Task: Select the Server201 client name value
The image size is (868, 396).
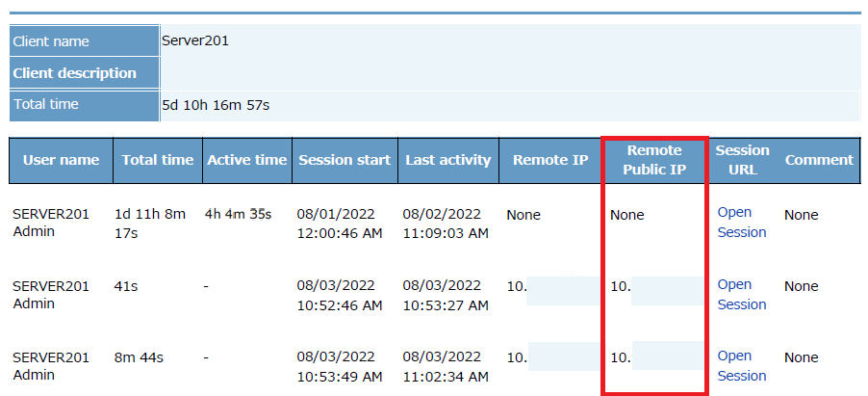Action: pyautogui.click(x=195, y=40)
